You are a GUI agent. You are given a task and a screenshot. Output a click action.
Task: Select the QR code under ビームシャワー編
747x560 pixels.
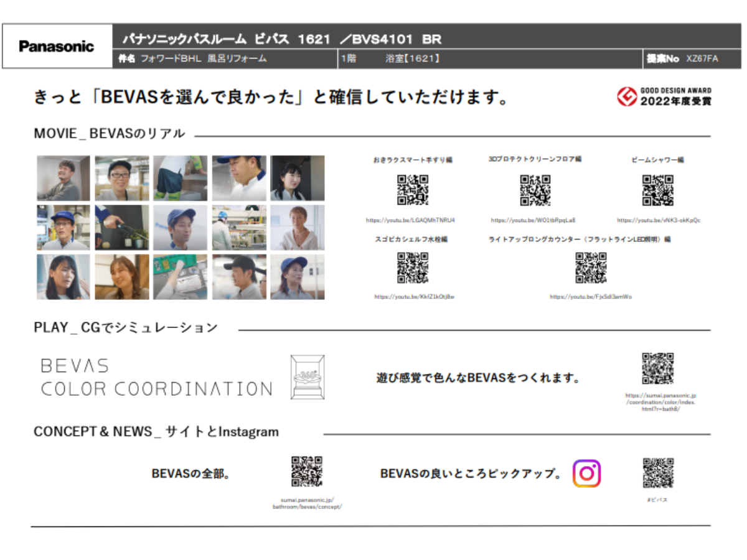[658, 190]
